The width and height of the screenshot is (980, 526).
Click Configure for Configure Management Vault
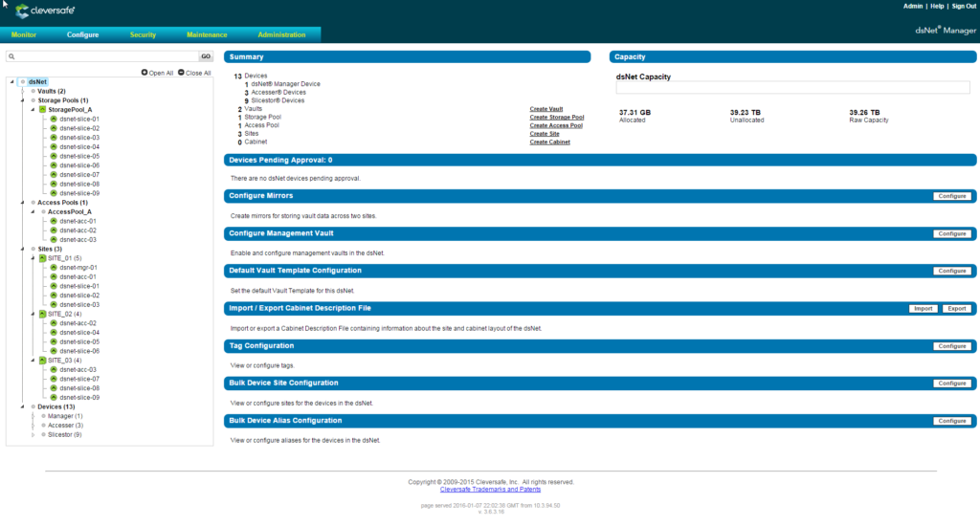click(x=952, y=233)
